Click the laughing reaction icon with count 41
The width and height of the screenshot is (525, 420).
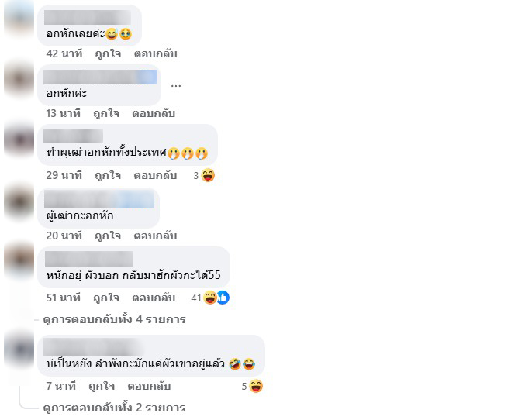click(x=210, y=298)
